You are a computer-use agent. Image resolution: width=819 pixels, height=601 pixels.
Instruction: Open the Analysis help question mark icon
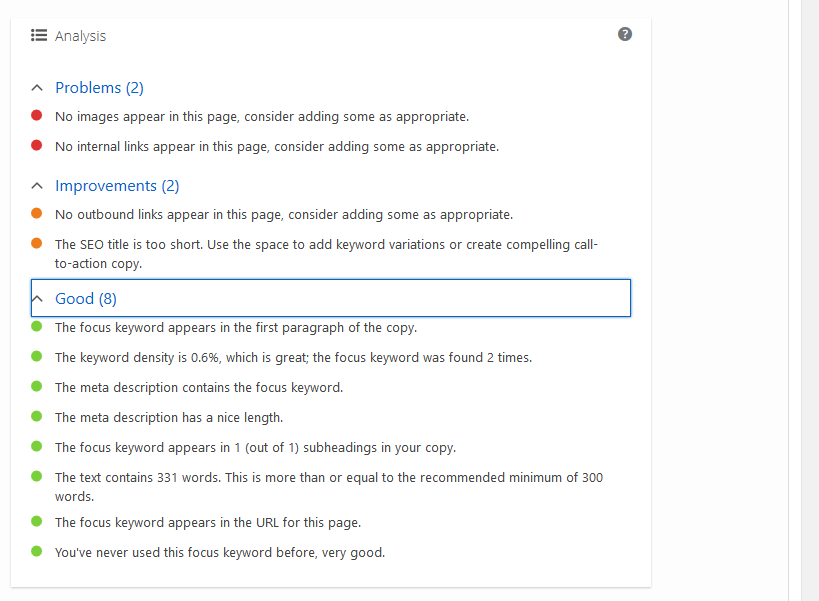click(625, 34)
